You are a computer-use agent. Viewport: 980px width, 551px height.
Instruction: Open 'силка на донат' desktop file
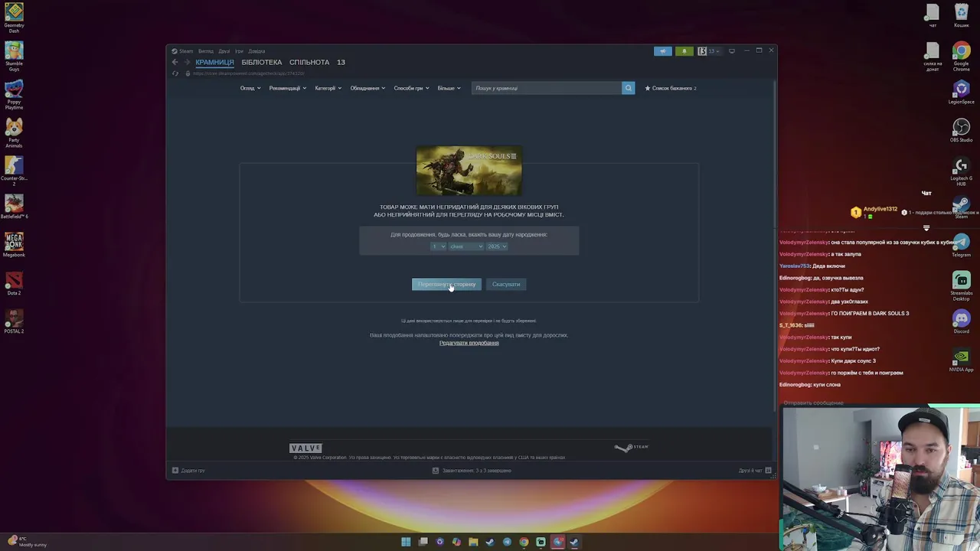coord(932,57)
